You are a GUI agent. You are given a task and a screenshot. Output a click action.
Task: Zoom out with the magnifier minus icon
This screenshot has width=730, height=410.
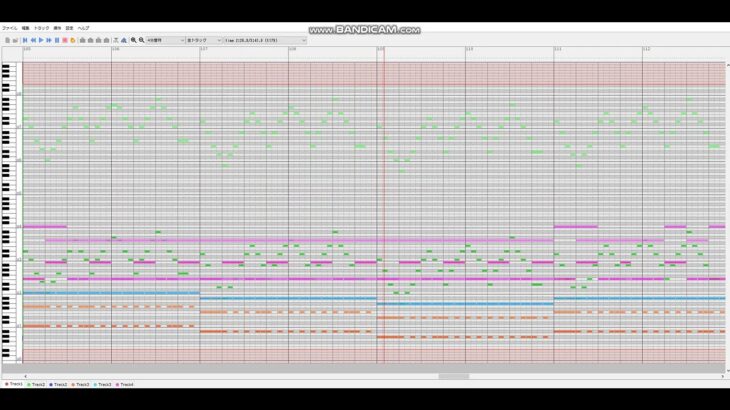[142, 40]
